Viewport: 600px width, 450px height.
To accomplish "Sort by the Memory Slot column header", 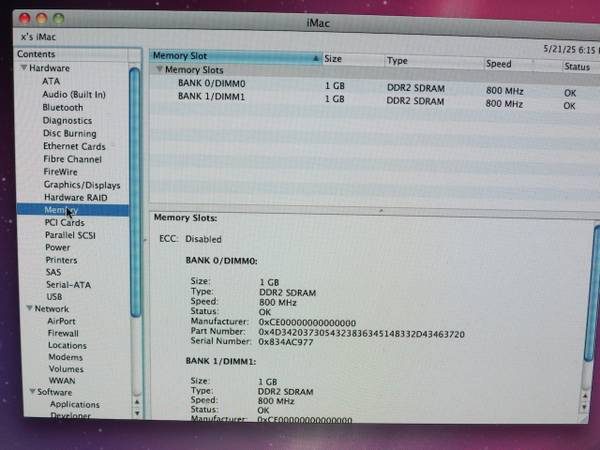I will tap(230, 57).
